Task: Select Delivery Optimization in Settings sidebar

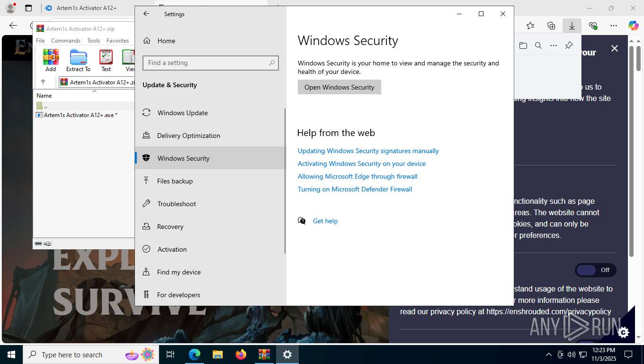Action: click(x=210, y=136)
